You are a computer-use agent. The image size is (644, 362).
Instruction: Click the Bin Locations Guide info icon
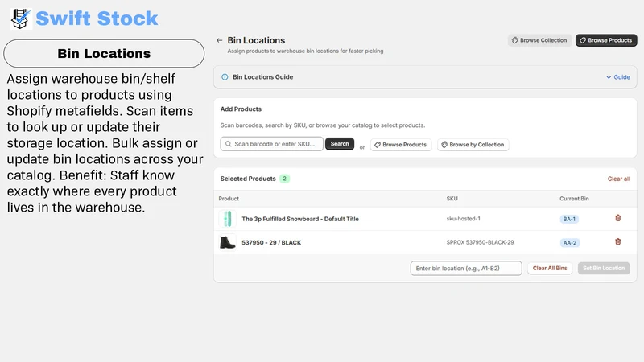225,77
